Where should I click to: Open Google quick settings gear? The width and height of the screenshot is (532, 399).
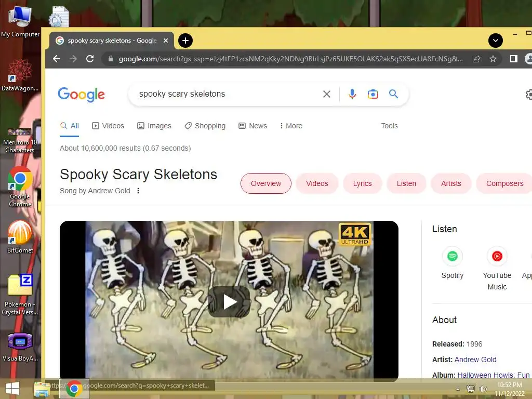529,95
